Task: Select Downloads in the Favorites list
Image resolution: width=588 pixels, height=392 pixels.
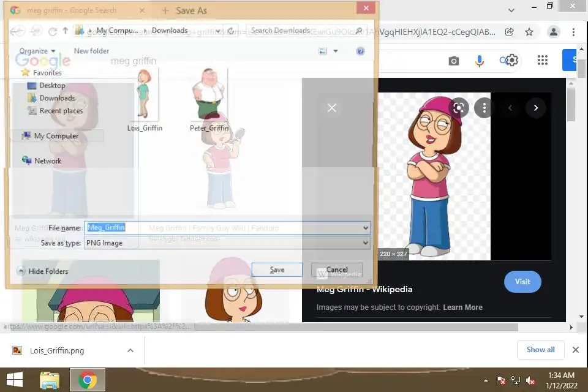Action: click(51, 98)
